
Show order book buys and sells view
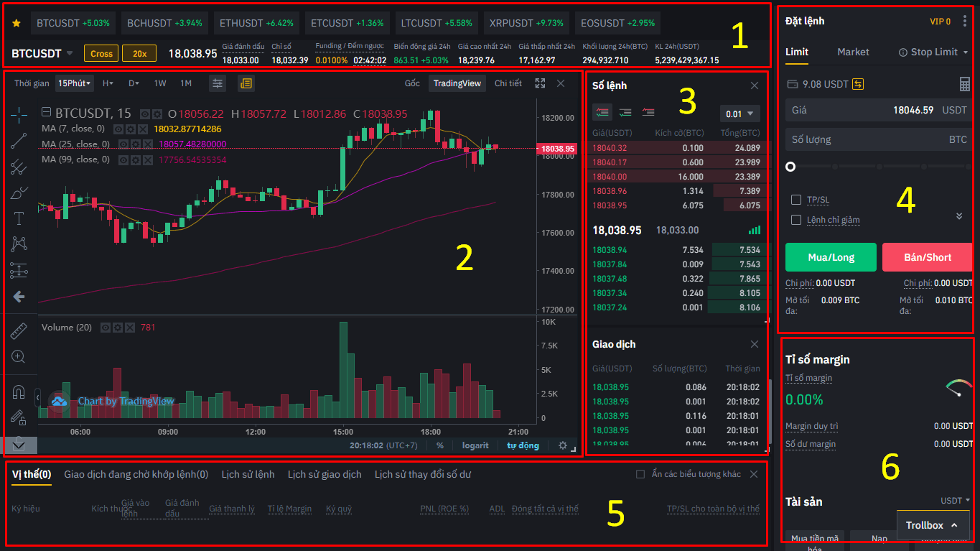pyautogui.click(x=602, y=113)
